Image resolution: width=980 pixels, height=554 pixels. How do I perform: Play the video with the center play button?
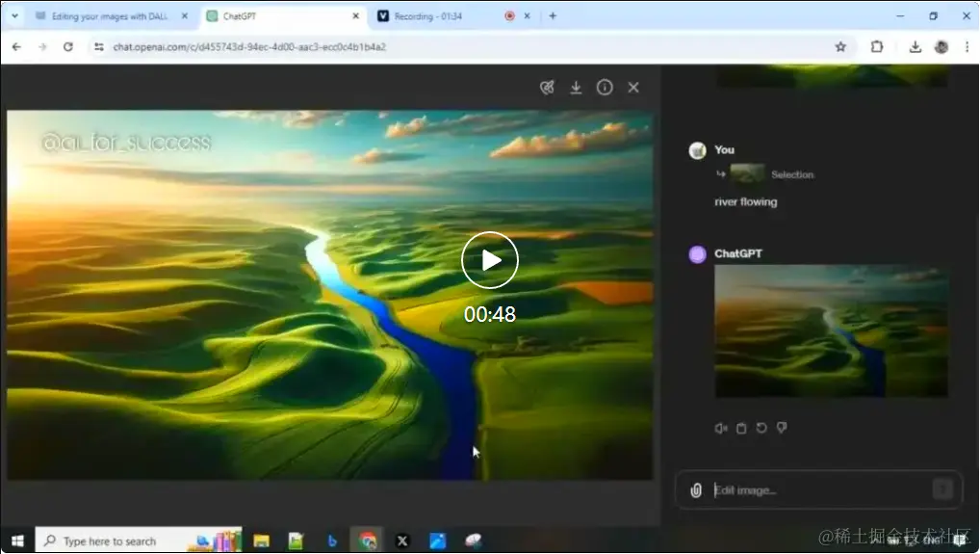[x=489, y=260]
